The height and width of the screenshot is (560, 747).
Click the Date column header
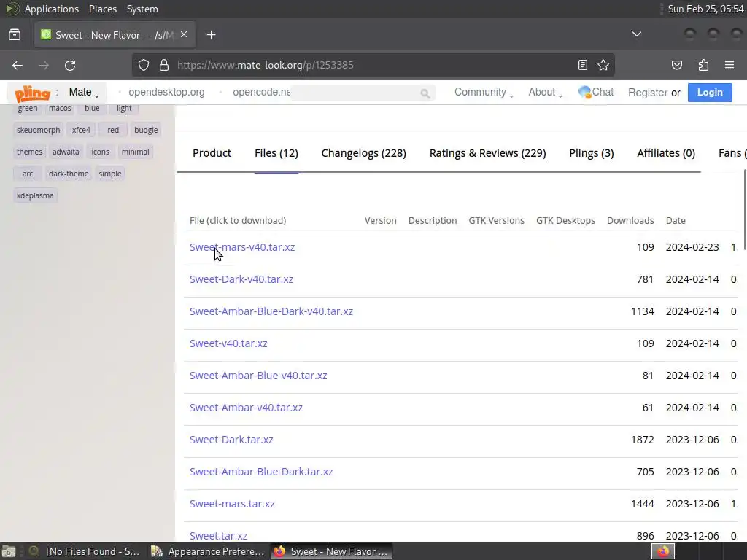click(676, 220)
